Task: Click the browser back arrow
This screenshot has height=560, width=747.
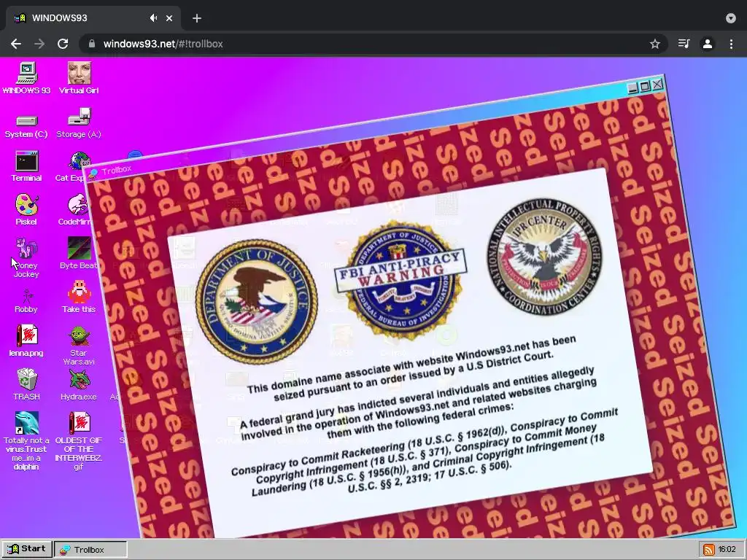Action: tap(16, 44)
